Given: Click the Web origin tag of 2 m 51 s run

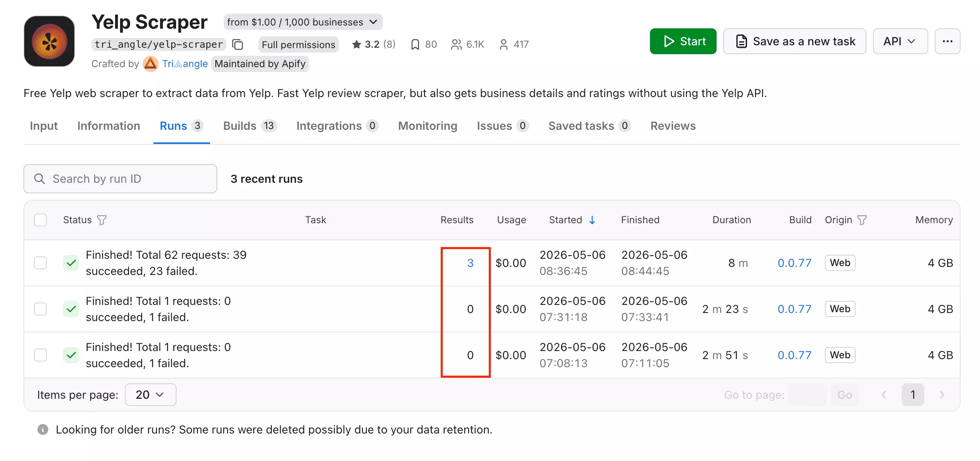Looking at the screenshot, I should 840,355.
